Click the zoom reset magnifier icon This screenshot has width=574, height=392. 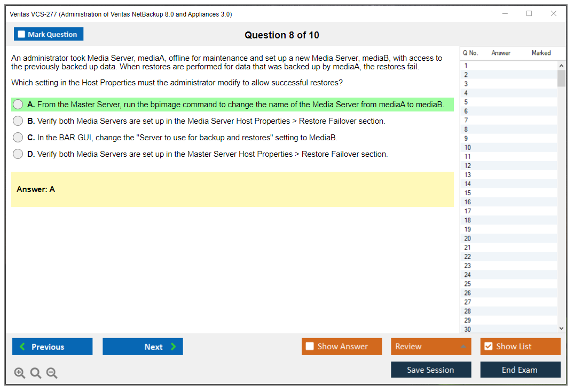coord(36,373)
